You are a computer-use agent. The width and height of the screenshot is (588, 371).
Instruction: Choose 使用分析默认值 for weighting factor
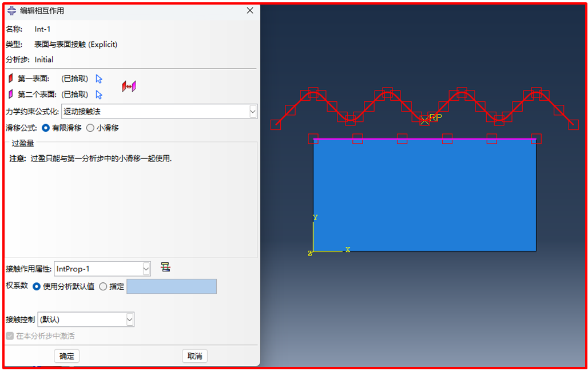tap(37, 286)
